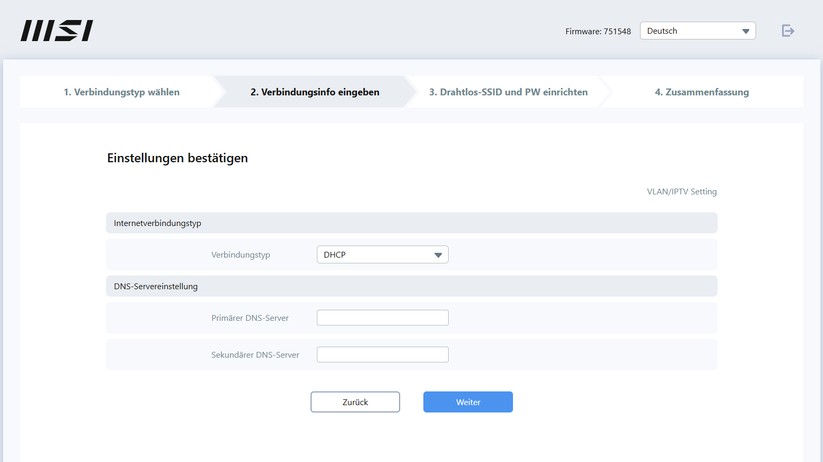Select step 2 Verbindungsinfo eingeben

pyautogui.click(x=314, y=92)
